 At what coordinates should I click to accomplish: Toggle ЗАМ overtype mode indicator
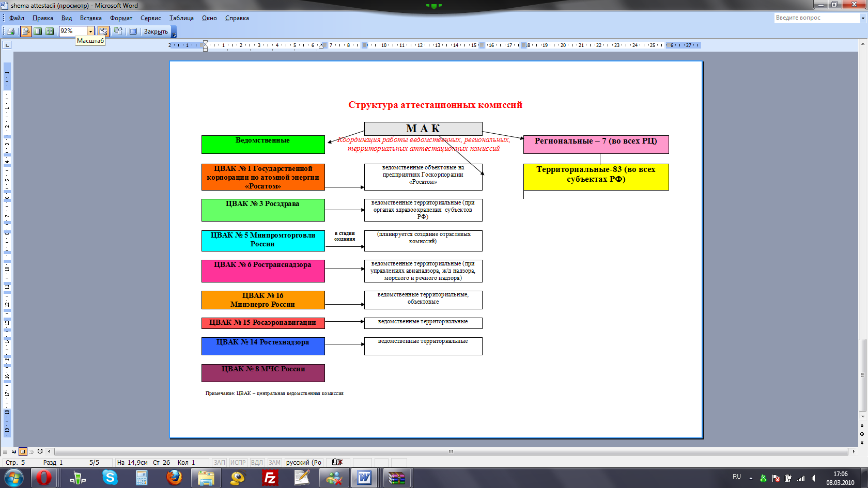274,463
